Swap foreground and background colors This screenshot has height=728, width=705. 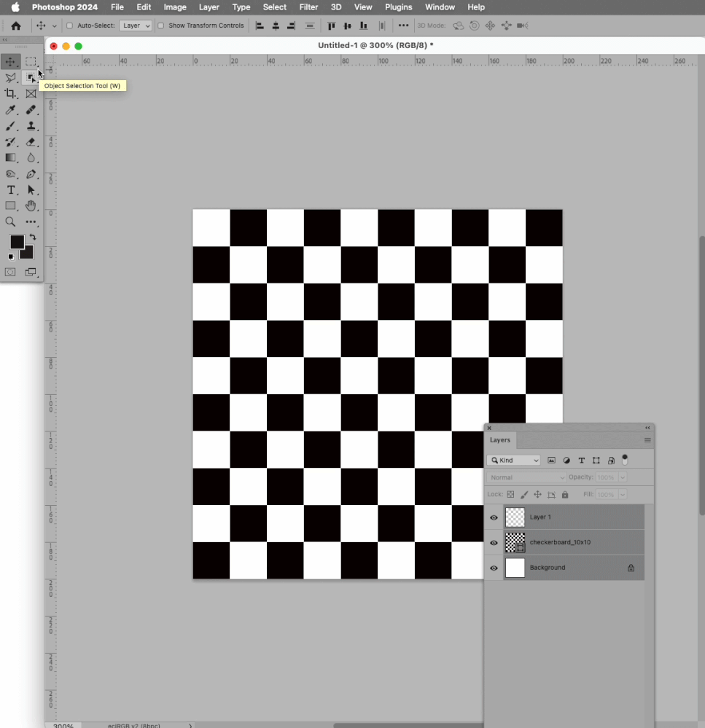[x=33, y=238]
